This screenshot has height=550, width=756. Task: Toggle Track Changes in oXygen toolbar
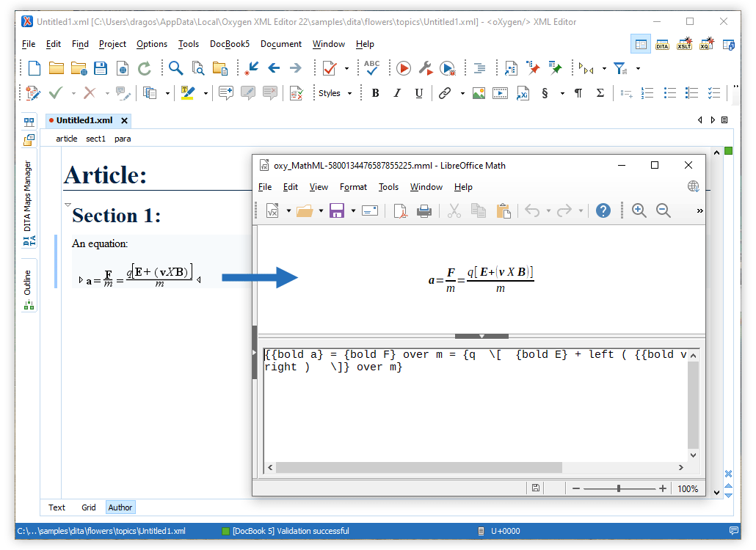[x=33, y=93]
